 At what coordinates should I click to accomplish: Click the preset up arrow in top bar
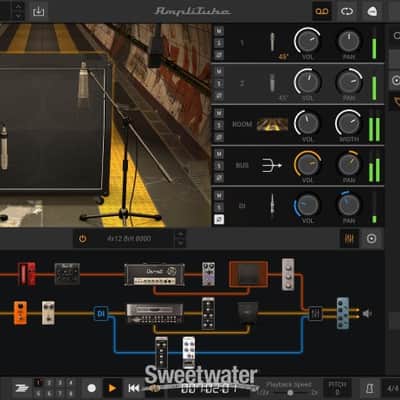pos(18,6)
